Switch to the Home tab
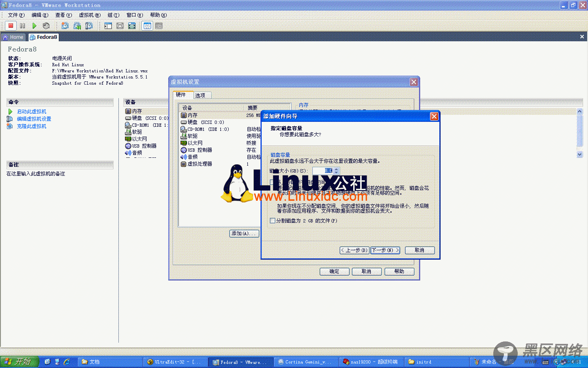This screenshot has height=368, width=588. pyautogui.click(x=13, y=37)
